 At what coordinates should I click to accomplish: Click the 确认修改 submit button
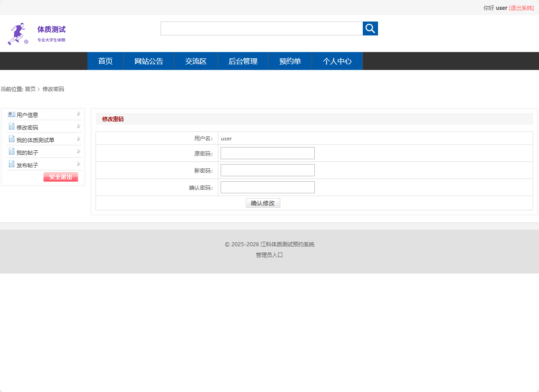(262, 203)
